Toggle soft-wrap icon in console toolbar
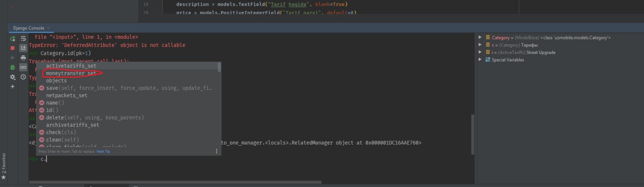 click(x=23, y=38)
